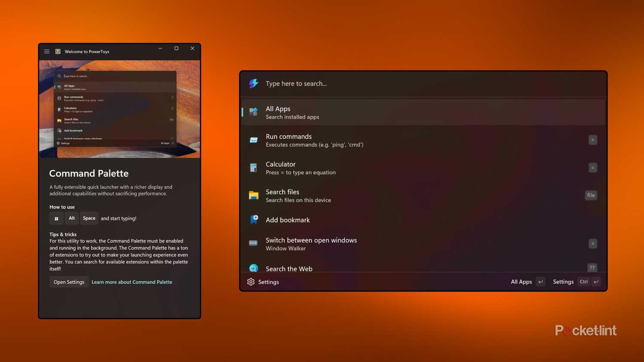Select the Calculator entry

coord(423,168)
